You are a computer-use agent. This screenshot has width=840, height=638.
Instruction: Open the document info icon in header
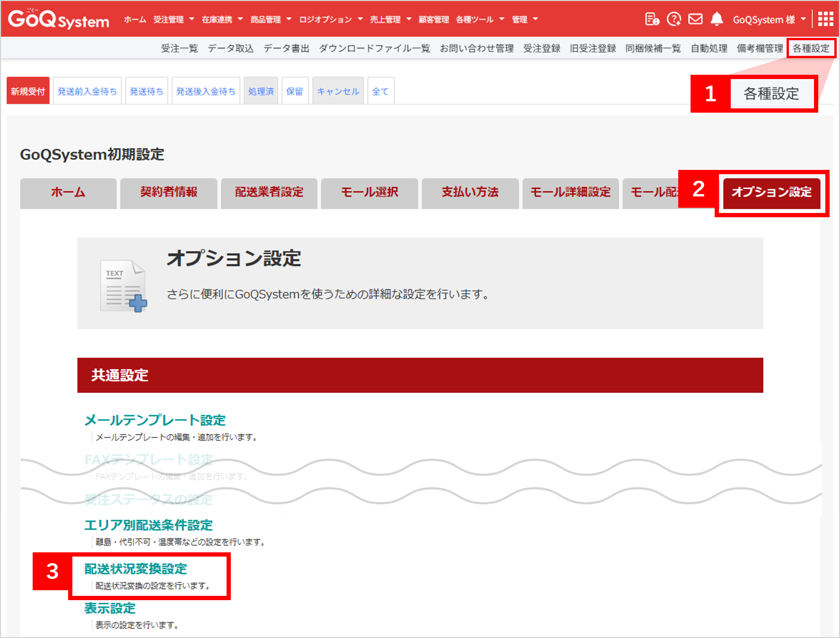652,19
